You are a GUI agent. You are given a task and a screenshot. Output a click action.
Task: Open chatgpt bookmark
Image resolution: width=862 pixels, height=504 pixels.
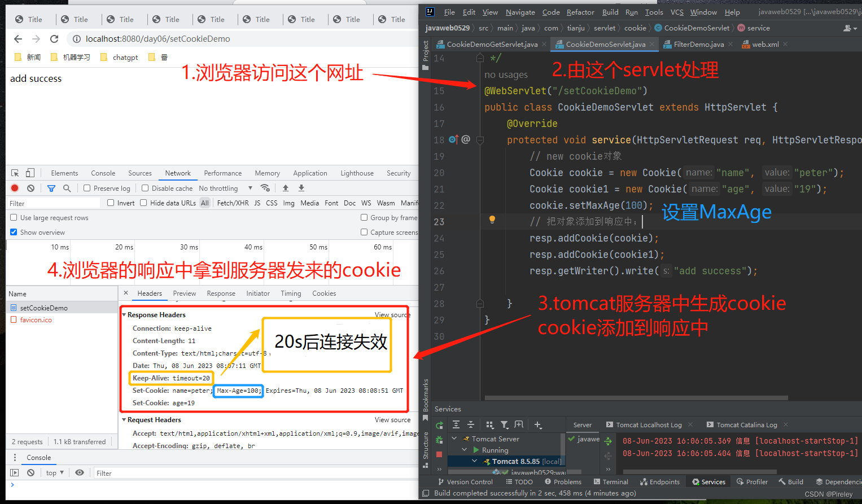[119, 57]
